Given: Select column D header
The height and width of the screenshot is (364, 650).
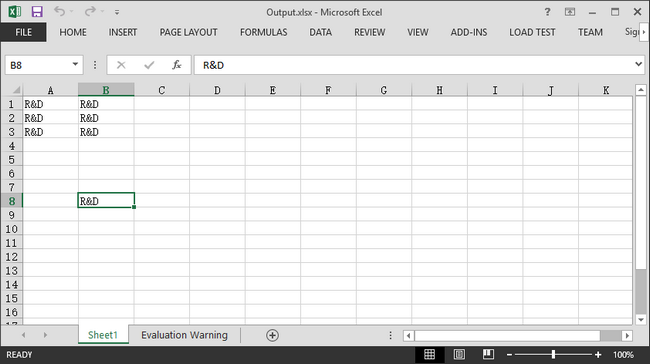Looking at the screenshot, I should (217, 90).
